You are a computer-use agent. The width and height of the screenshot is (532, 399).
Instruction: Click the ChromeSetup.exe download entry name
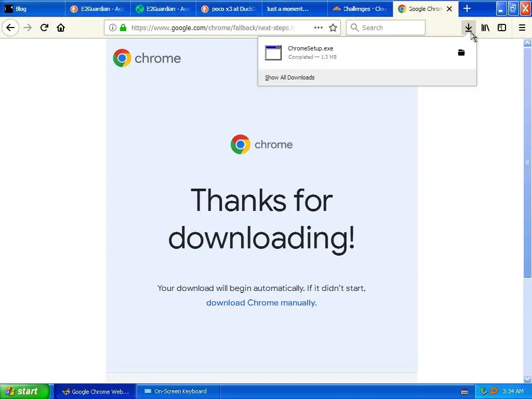coord(311,48)
